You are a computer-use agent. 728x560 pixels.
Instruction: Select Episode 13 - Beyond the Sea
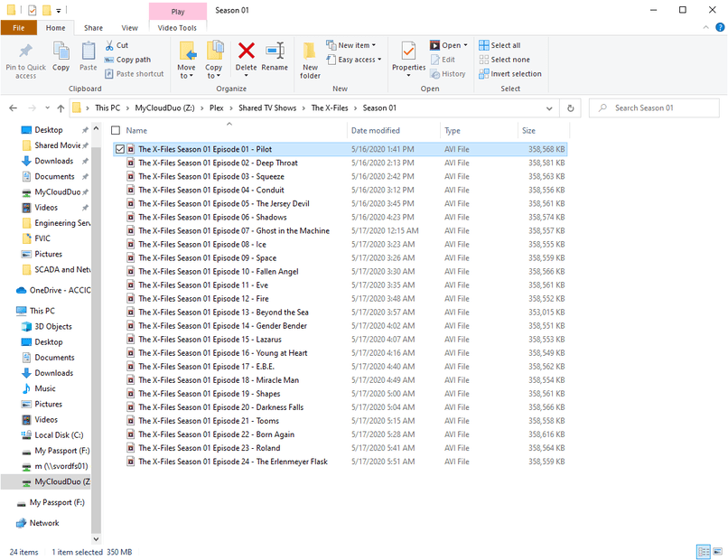pos(340,312)
